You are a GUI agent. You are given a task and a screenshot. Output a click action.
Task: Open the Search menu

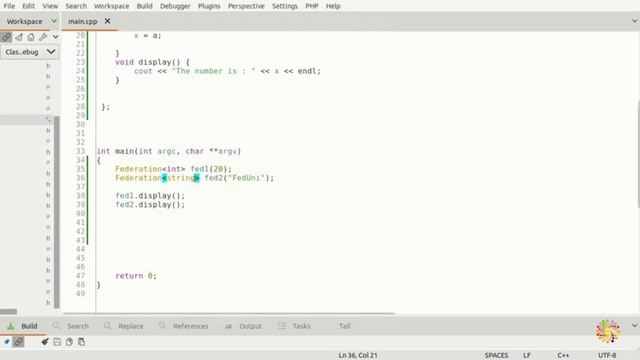76,6
